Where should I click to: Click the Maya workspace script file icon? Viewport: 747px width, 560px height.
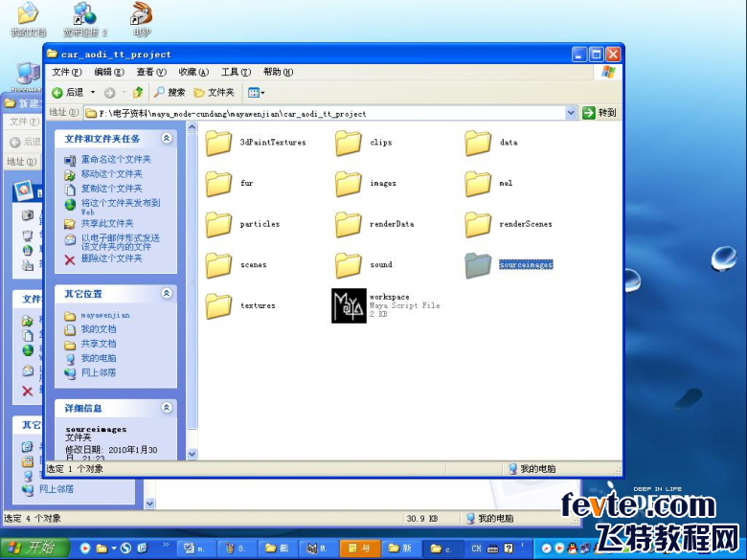[x=349, y=305]
